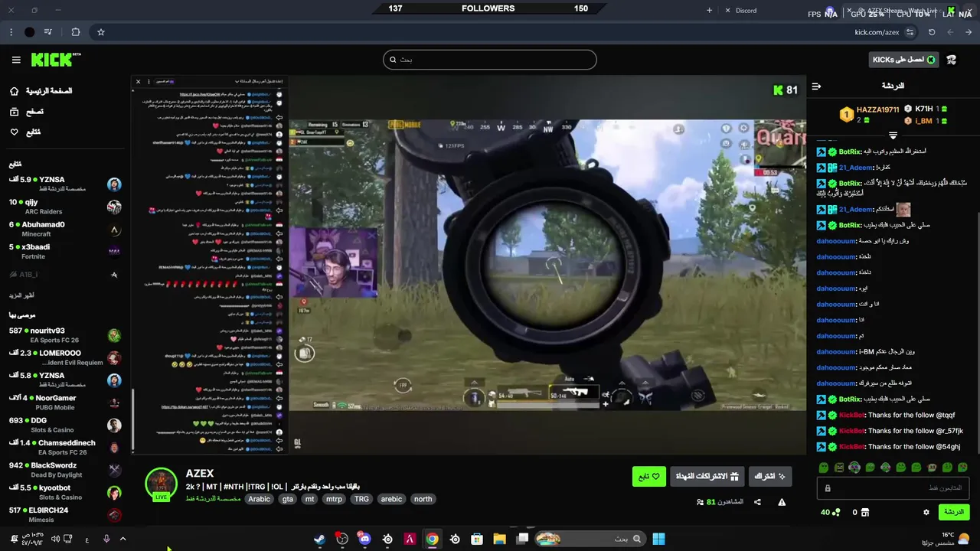
Task: Select the mtrp tag
Action: pyautogui.click(x=334, y=499)
